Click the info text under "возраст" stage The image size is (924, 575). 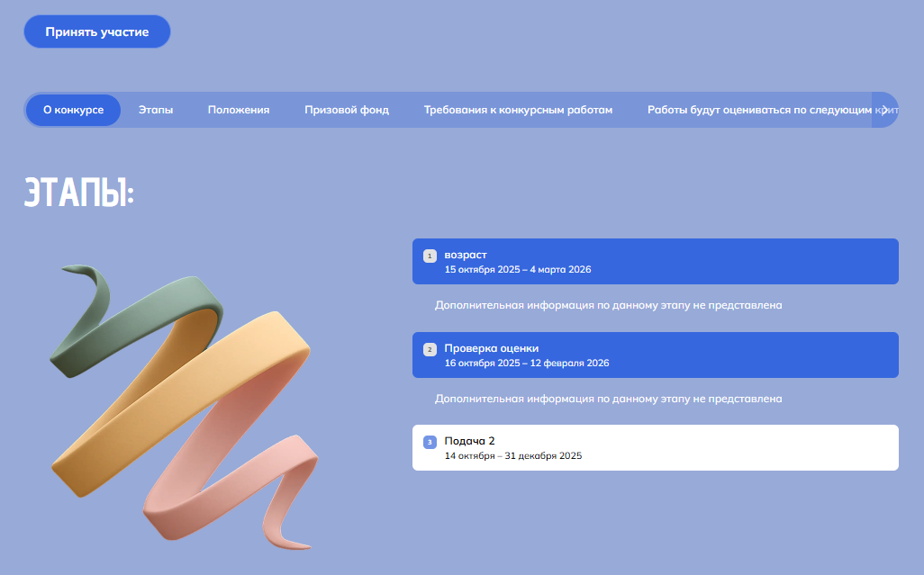(x=608, y=305)
